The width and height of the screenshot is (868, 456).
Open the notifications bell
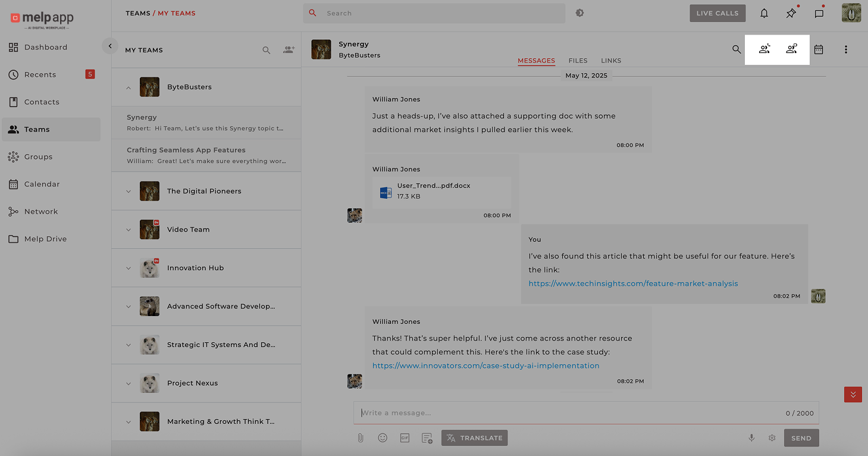coord(764,13)
